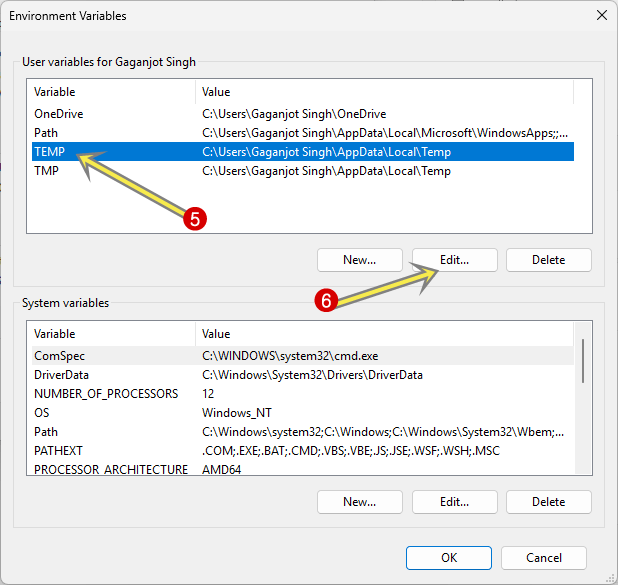Click Delete under system variables

coord(549,501)
